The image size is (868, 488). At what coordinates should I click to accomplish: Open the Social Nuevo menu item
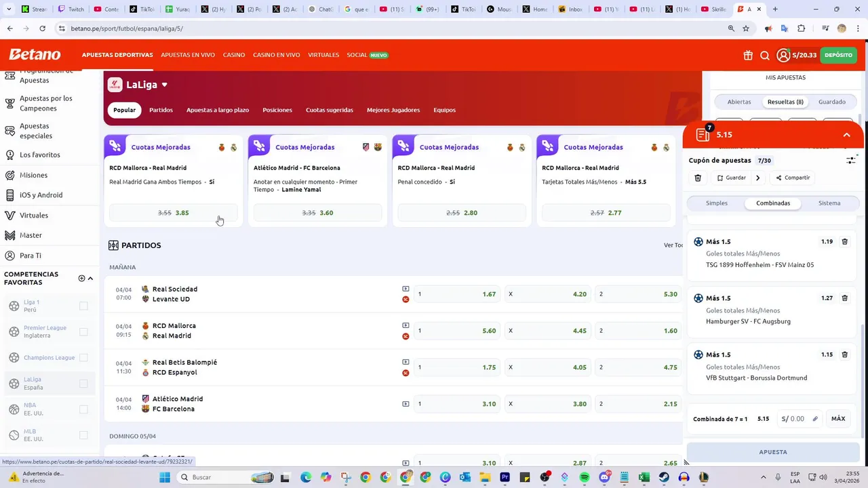[367, 55]
